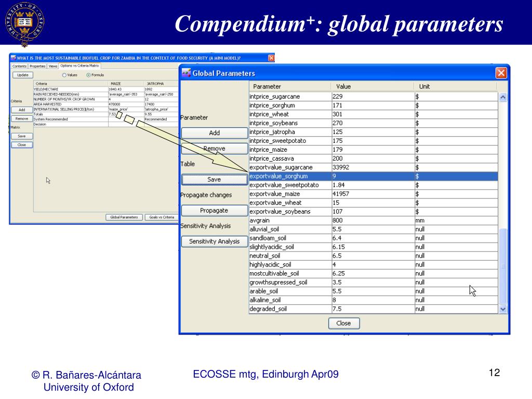Select the exportvalue_sweetpotato parameter
Image resolution: width=532 pixels, height=399 pixels.
click(290, 185)
